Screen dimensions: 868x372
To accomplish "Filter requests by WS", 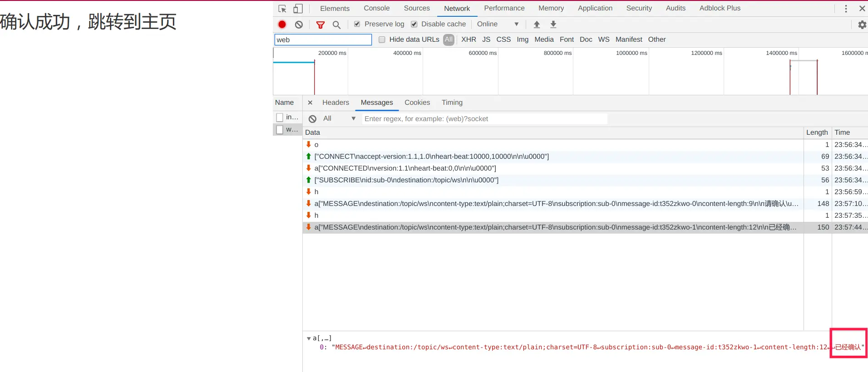I will 604,39.
